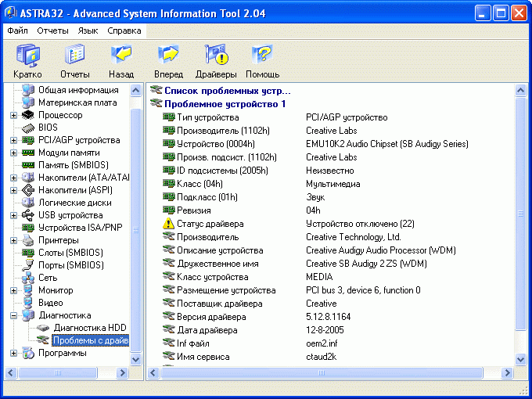Image resolution: width=532 pixels, height=399 pixels.
Task: Expand the Накопители (ASPI) node
Action: pos(13,190)
